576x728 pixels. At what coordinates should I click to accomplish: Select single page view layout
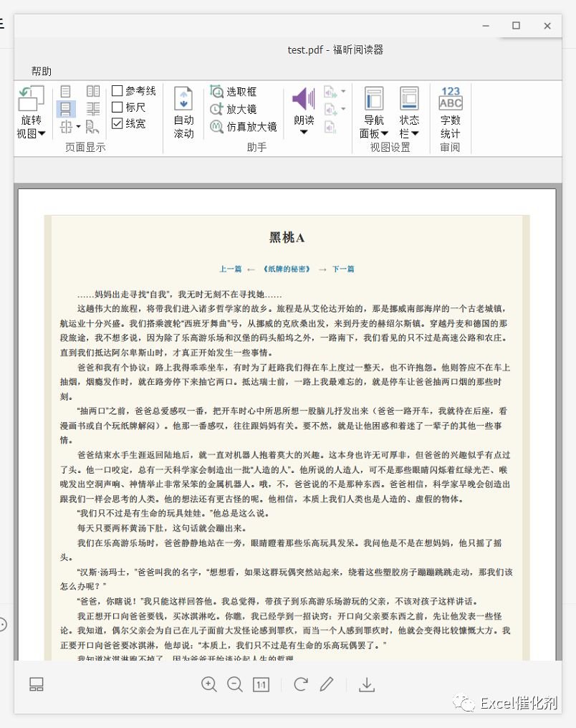coord(66,92)
